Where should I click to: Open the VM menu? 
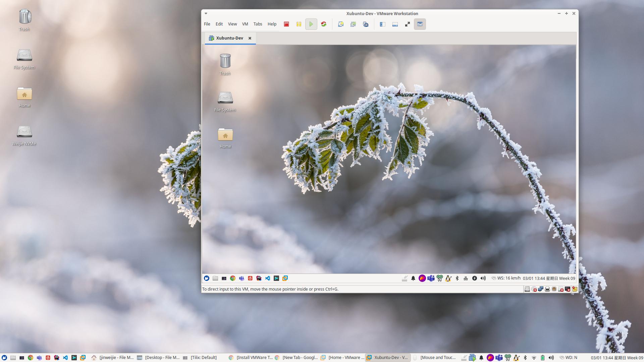[245, 24]
